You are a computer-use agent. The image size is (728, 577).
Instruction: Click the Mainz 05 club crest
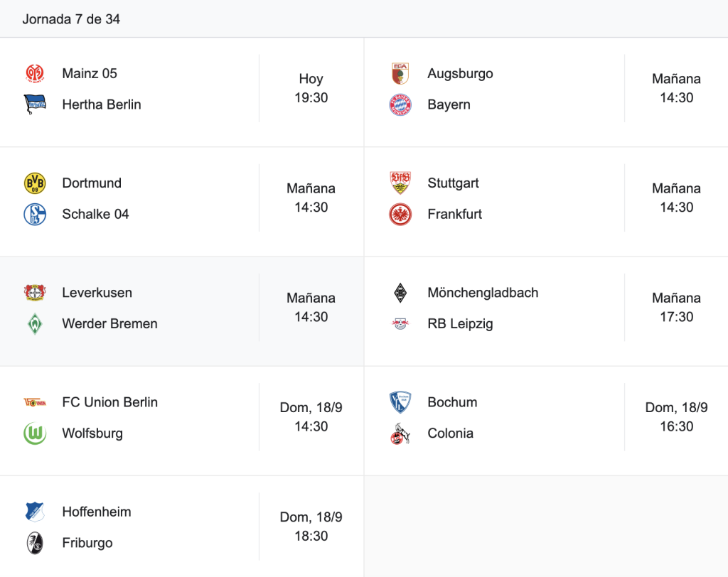[35, 73]
